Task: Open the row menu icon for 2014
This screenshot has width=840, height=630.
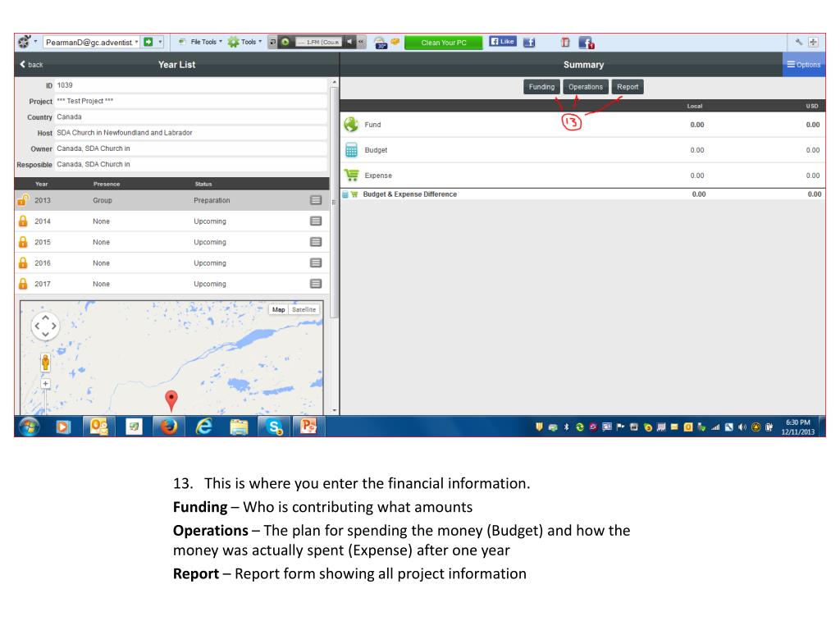Action: click(316, 221)
